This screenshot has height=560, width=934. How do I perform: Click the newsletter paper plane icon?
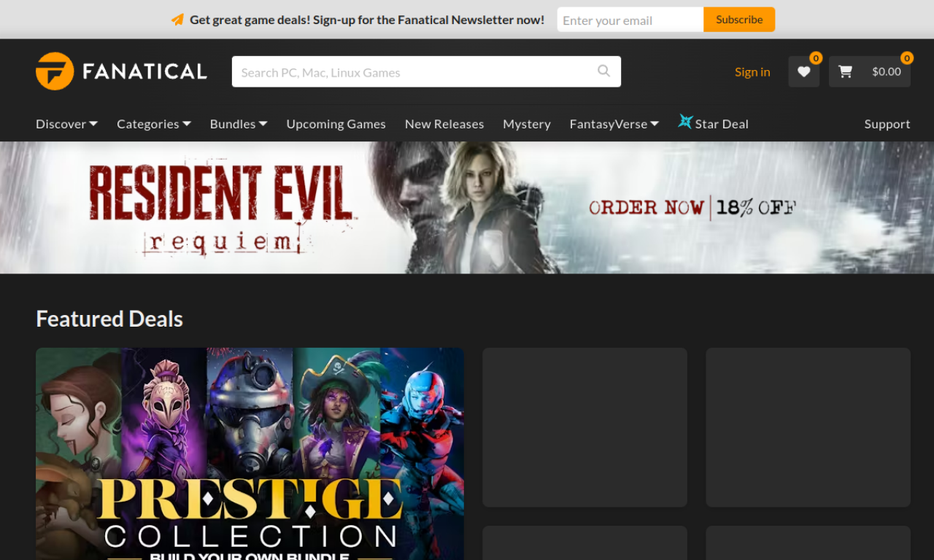[177, 20]
